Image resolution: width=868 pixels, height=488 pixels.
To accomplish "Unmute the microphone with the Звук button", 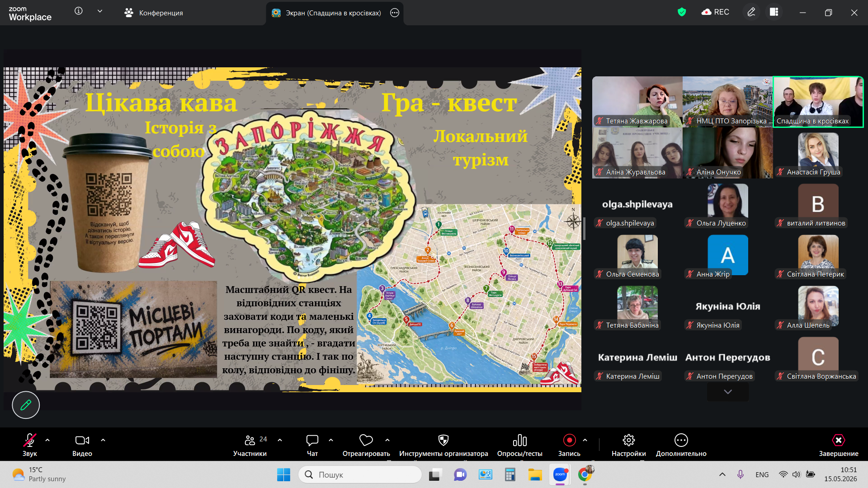I will pos(30,445).
